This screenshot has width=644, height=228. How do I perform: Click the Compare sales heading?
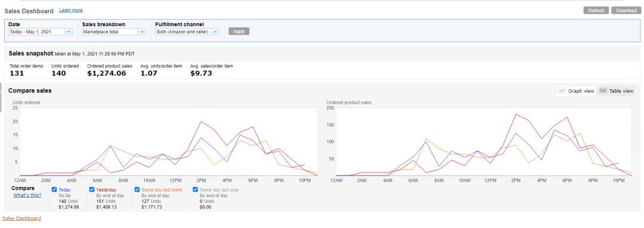(x=30, y=90)
